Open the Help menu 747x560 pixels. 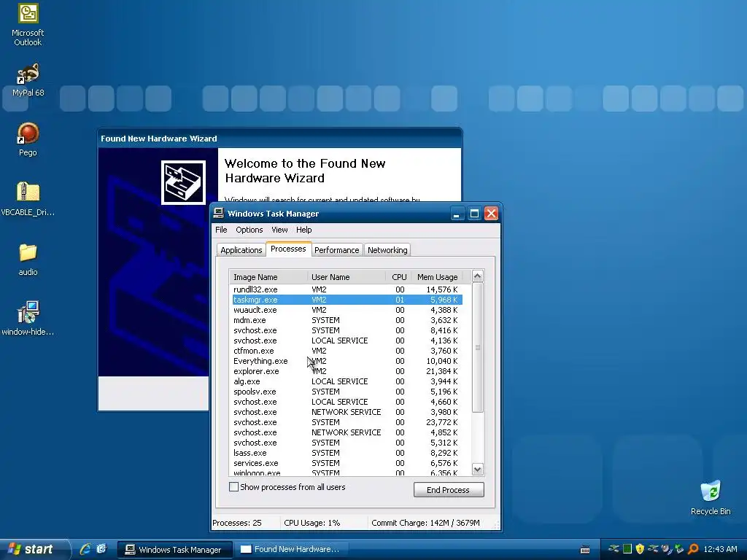point(304,230)
